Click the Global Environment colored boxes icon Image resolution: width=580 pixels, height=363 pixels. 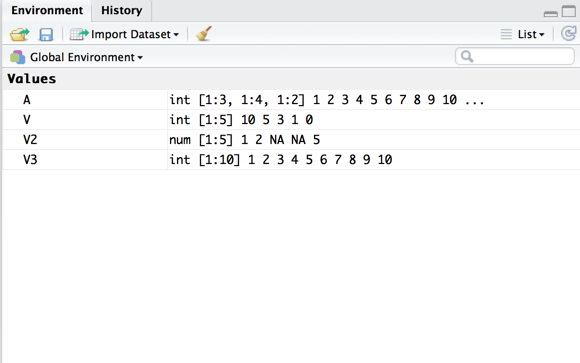pyautogui.click(x=17, y=57)
